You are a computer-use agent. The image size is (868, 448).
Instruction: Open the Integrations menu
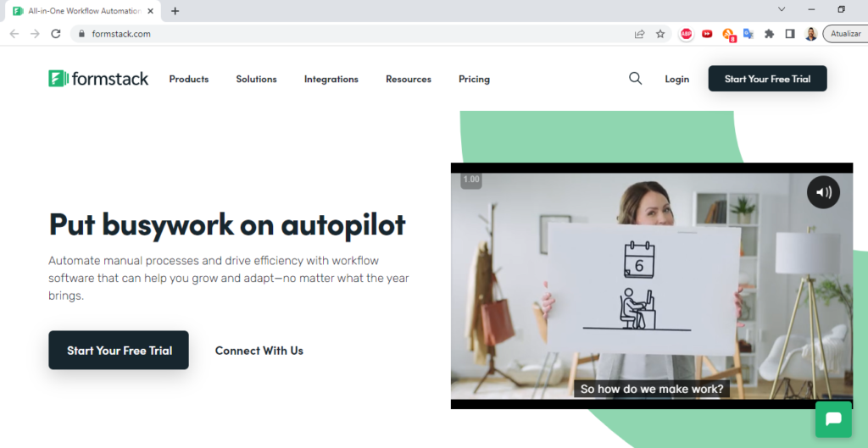click(331, 79)
